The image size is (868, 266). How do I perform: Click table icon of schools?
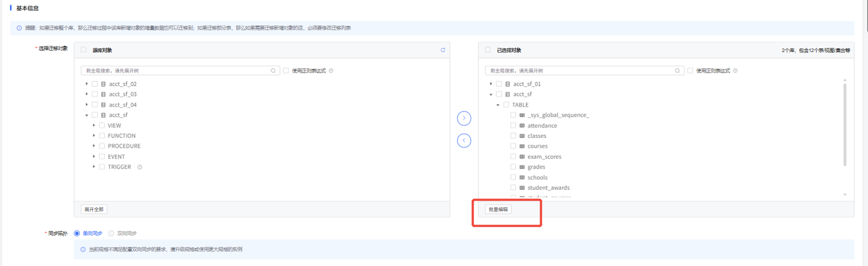(x=522, y=178)
